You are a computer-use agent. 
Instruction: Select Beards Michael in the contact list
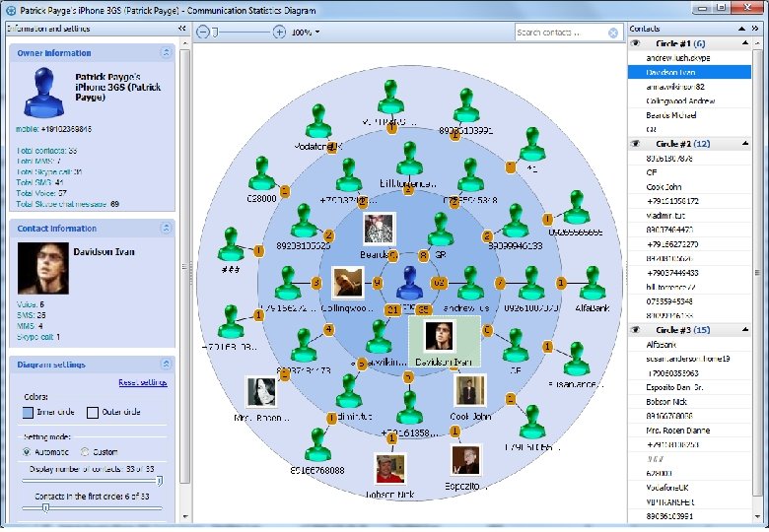tap(689, 115)
